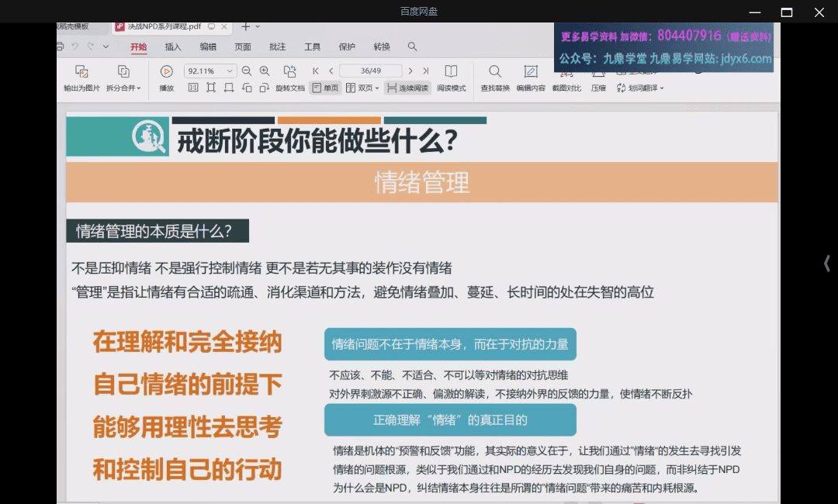Jump to the last page arrow
This screenshot has height=504, width=838.
click(x=426, y=71)
